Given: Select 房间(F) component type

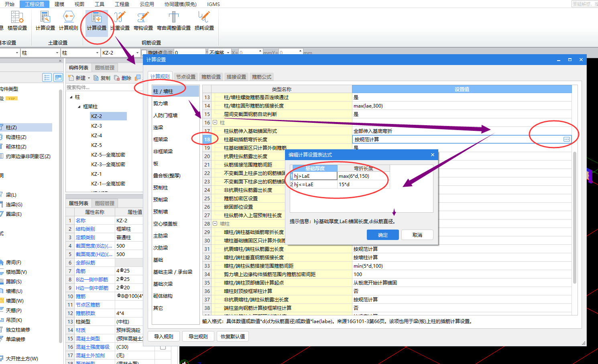Looking at the screenshot, I should [x=14, y=262].
